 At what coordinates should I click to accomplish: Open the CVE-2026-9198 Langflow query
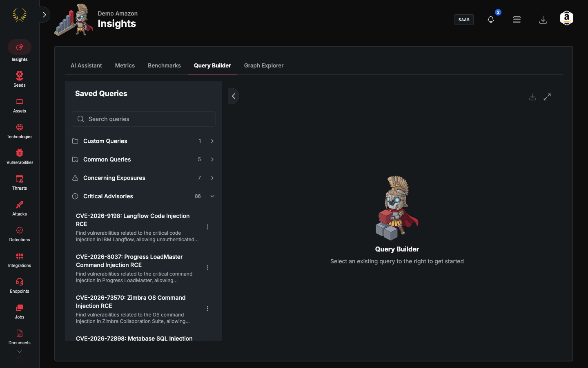pos(137,227)
